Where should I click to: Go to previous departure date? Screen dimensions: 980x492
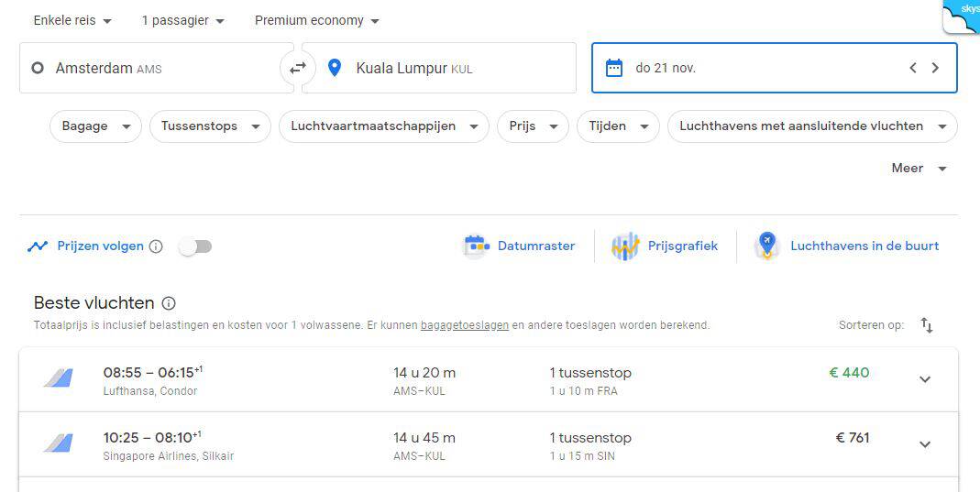point(912,68)
